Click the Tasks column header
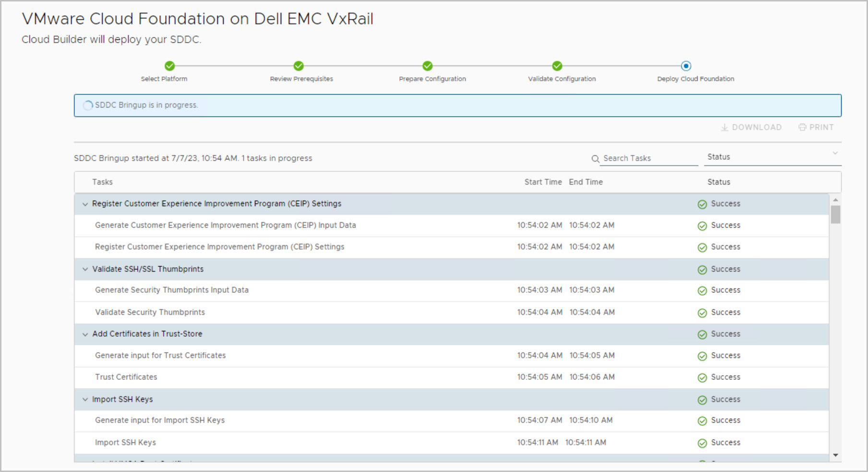This screenshot has height=472, width=868. (x=102, y=182)
